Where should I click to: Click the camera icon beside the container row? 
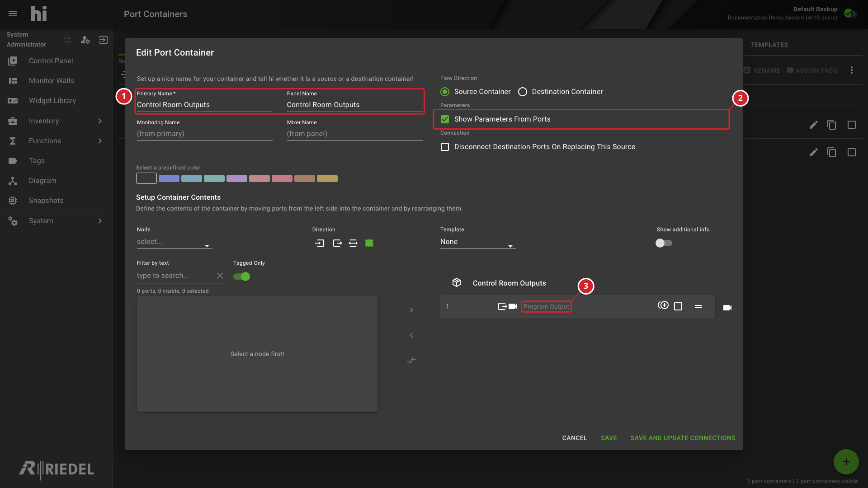[727, 308]
